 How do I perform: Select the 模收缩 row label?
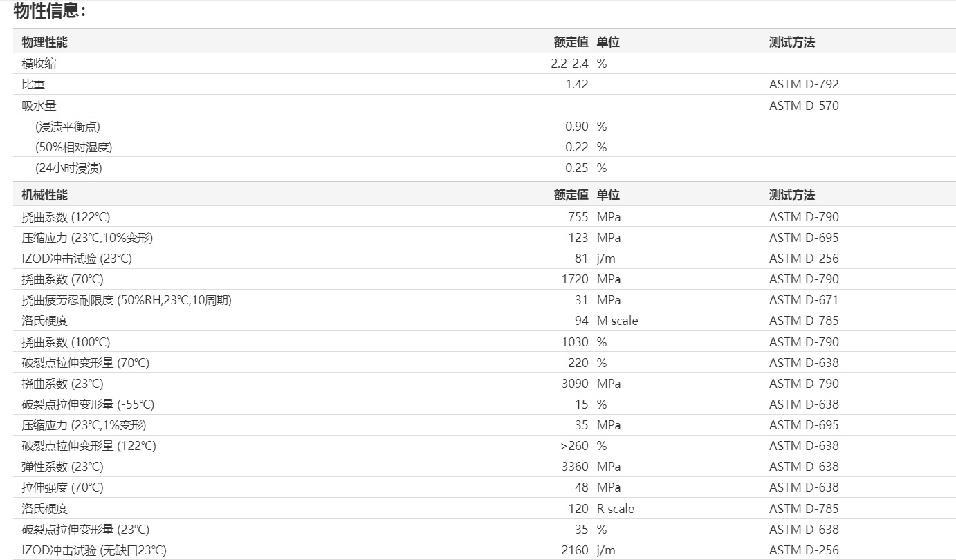(39, 64)
